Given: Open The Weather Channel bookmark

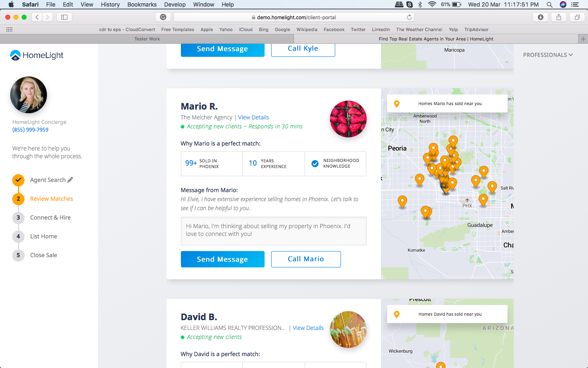Looking at the screenshot, I should [419, 29].
